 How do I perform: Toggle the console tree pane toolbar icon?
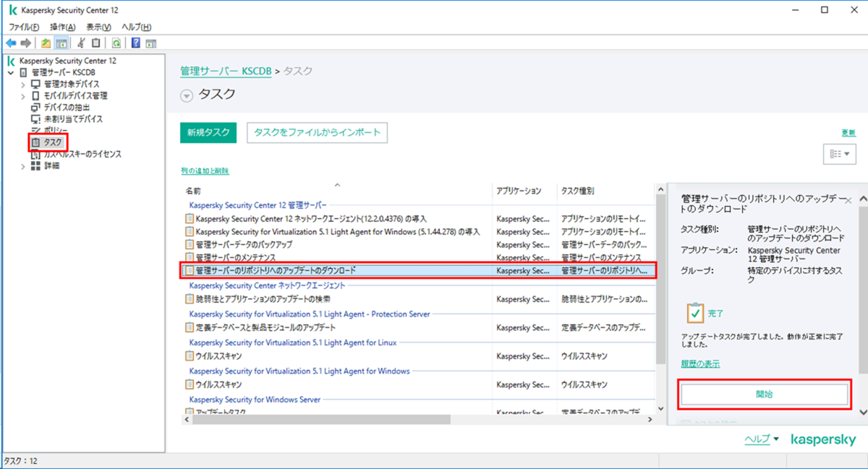(x=61, y=43)
